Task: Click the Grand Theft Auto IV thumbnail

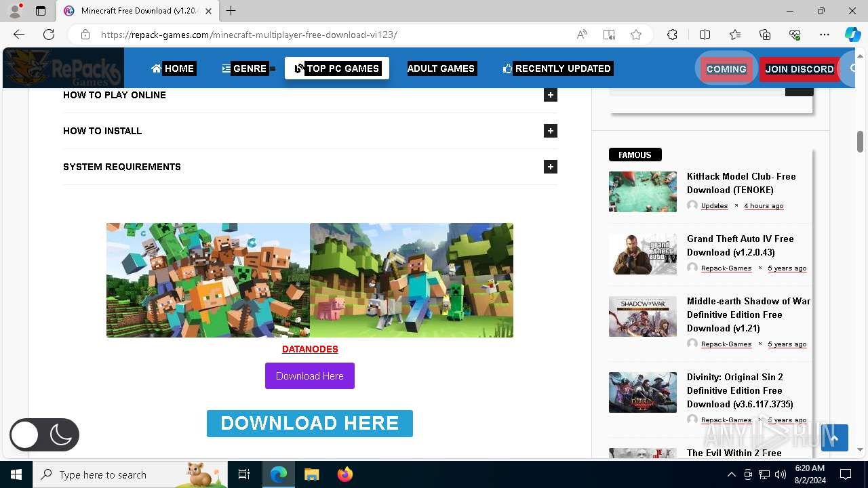Action: [x=643, y=254]
